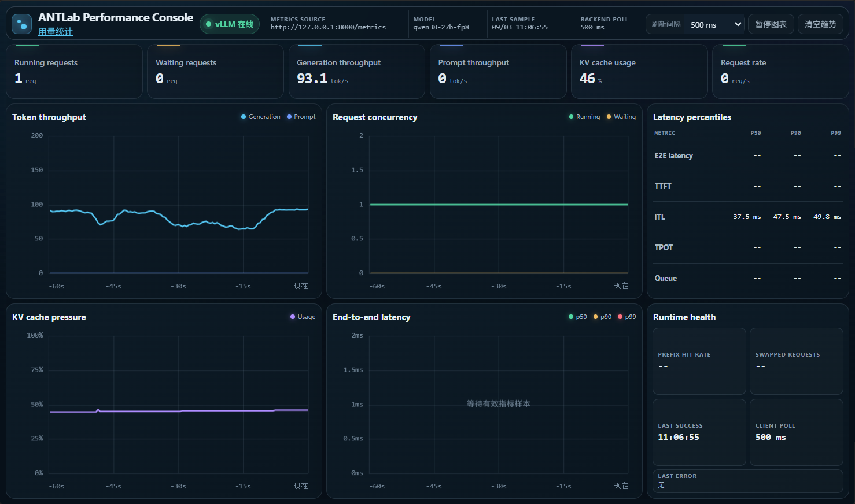Click the P90 column header
This screenshot has width=855, height=504.
pos(796,133)
